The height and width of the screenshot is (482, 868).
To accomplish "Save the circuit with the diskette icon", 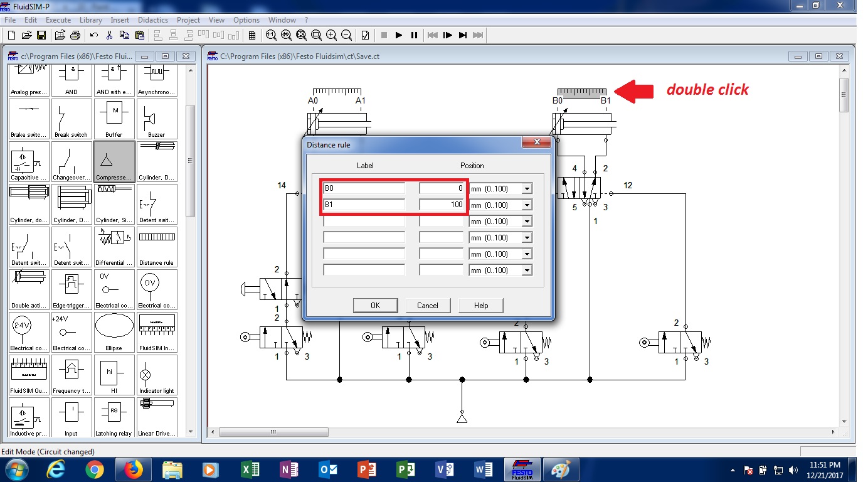I will pos(41,35).
